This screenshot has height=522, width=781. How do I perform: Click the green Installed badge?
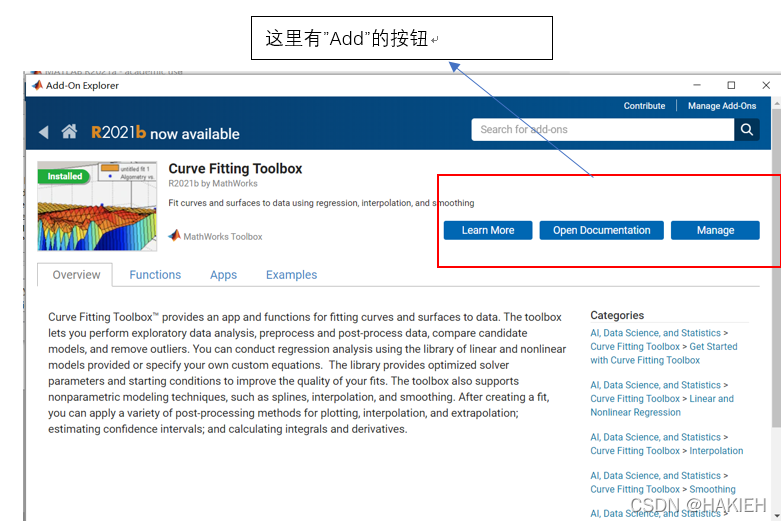click(x=64, y=176)
